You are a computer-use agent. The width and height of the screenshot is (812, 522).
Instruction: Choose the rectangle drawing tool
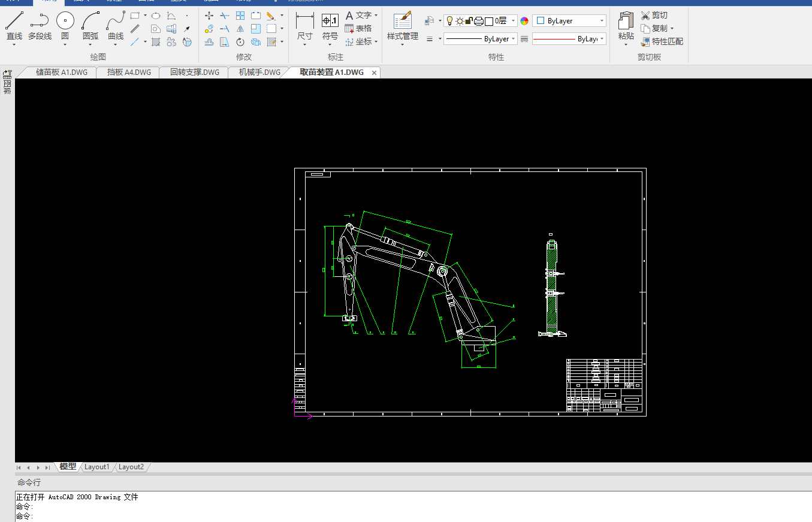click(135, 16)
